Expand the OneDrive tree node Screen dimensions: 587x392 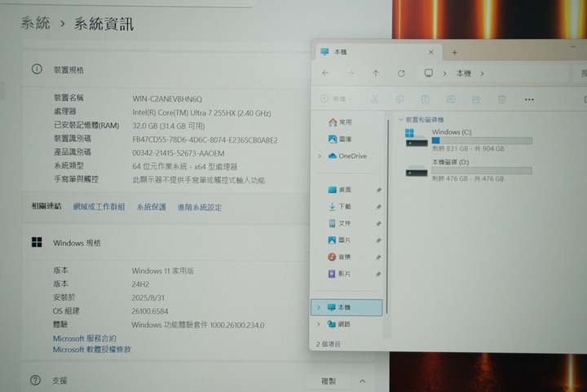tap(320, 156)
